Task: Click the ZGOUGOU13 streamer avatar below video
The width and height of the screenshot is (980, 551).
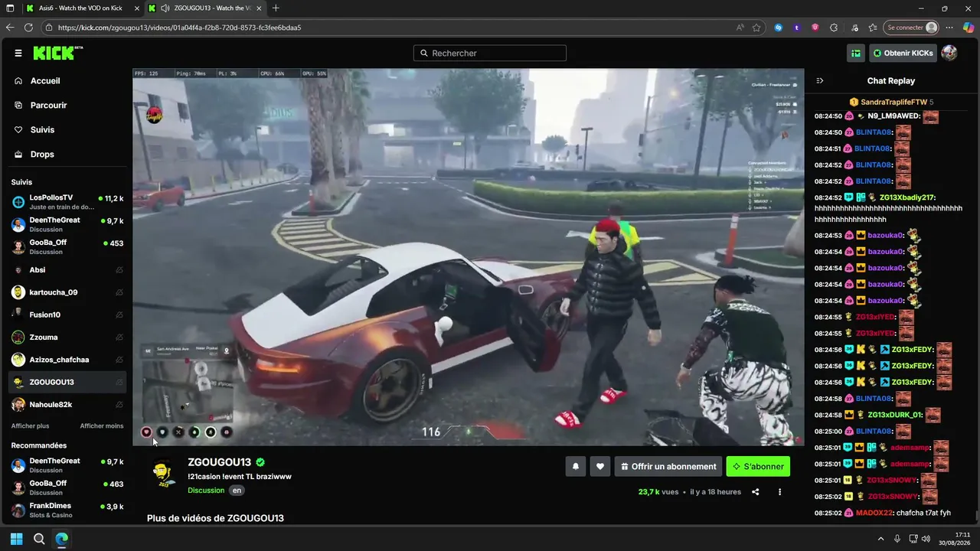Action: [x=162, y=473]
